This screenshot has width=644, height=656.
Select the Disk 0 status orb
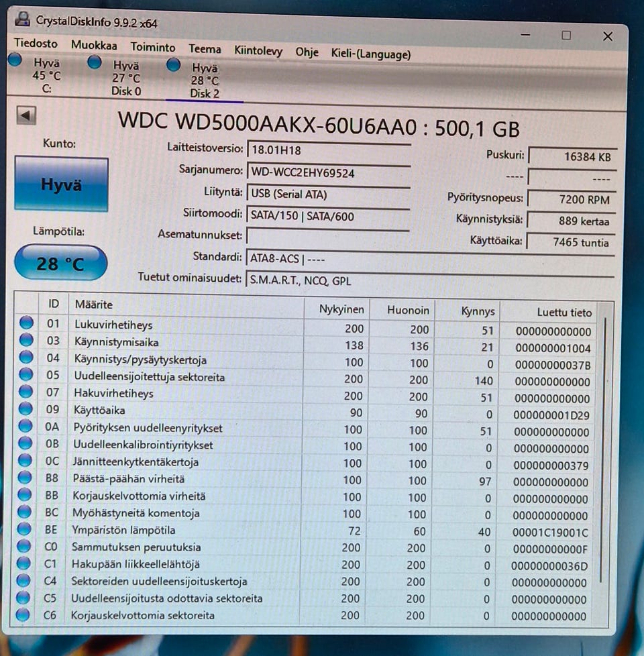(x=95, y=62)
